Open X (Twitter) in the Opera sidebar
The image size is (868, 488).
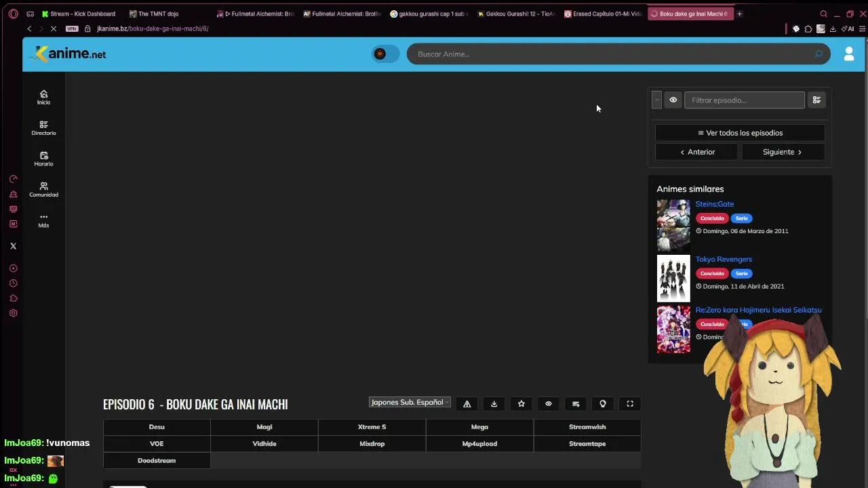[13, 246]
